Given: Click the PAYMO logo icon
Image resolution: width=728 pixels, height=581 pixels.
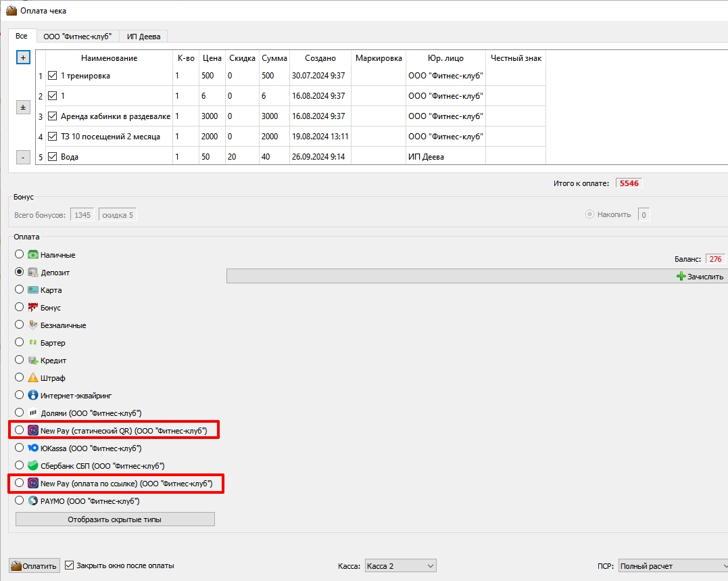Looking at the screenshot, I should point(33,501).
